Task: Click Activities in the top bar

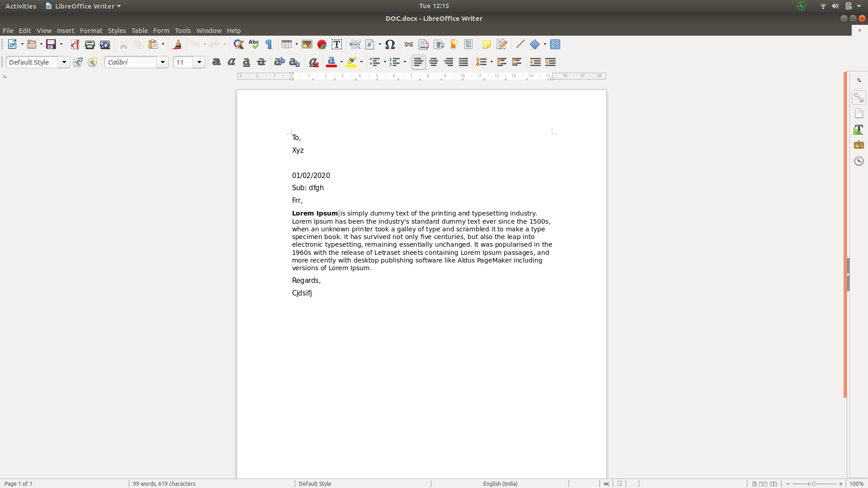Action: click(x=21, y=6)
